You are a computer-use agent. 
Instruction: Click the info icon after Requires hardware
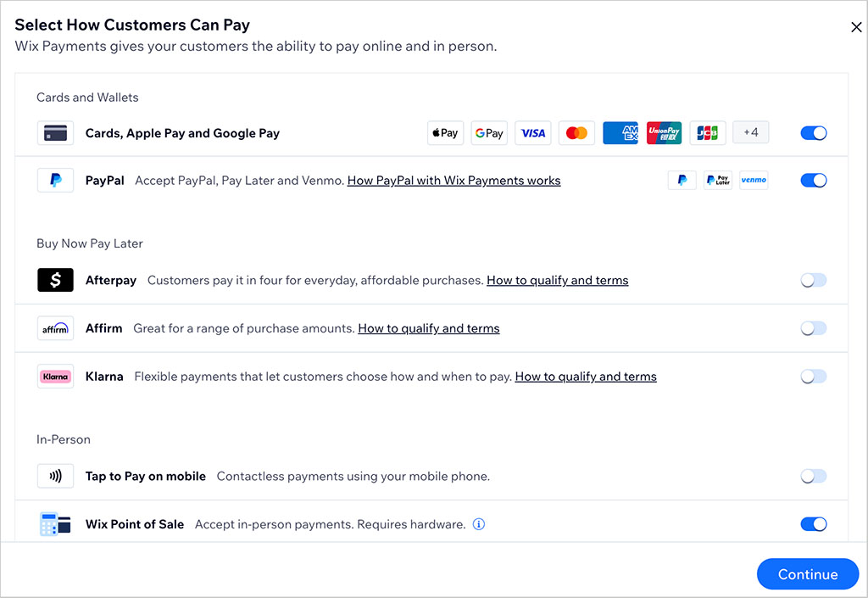tap(479, 524)
